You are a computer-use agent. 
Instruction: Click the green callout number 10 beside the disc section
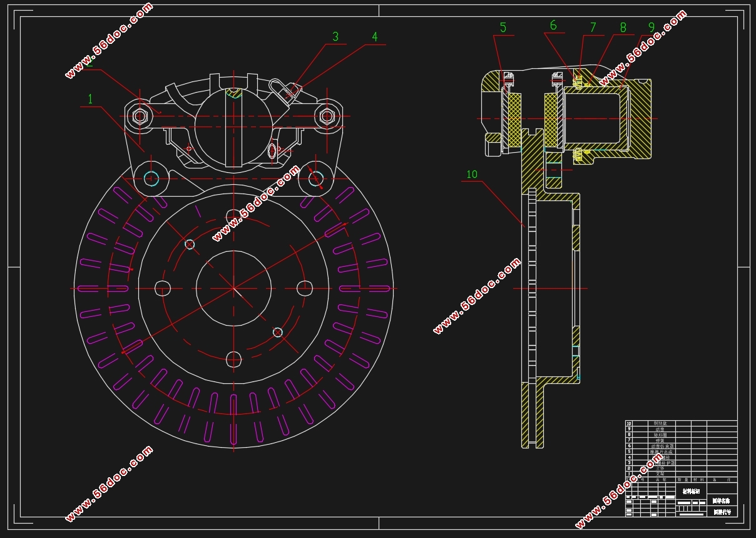(472, 174)
